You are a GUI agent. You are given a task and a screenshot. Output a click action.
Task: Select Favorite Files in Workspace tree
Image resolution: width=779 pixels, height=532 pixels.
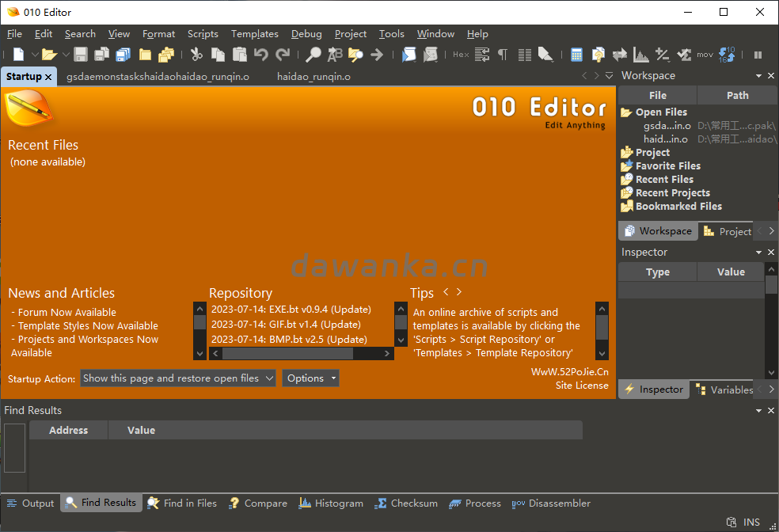[667, 166]
